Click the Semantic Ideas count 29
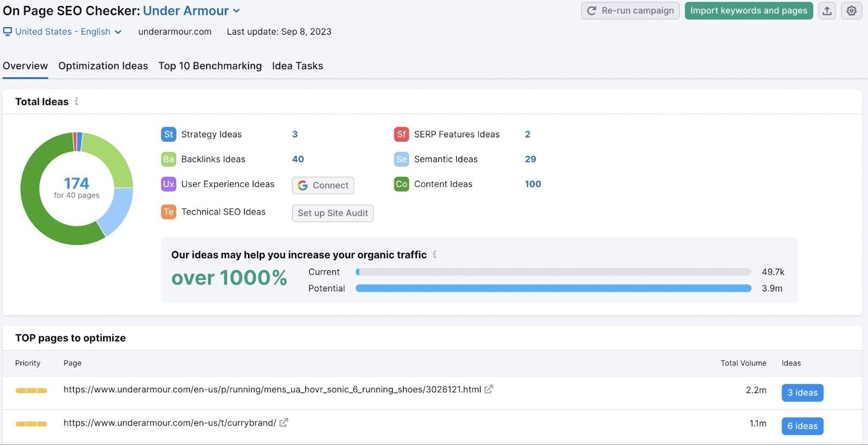 531,160
